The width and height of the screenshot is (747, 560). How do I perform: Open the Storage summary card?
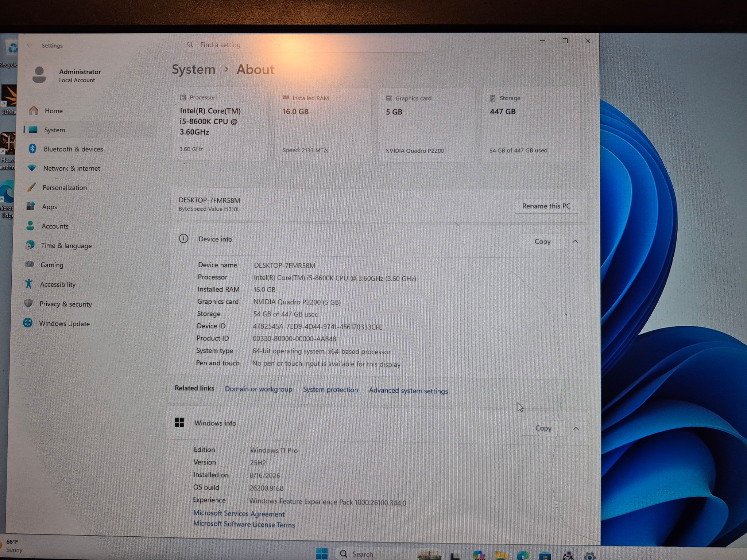(531, 125)
